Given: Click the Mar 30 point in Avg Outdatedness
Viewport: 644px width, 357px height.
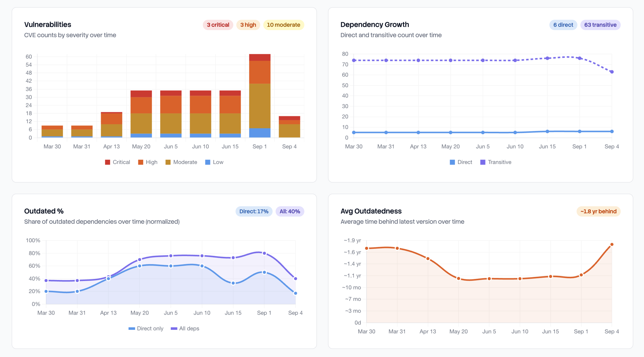Looking at the screenshot, I should tap(367, 248).
